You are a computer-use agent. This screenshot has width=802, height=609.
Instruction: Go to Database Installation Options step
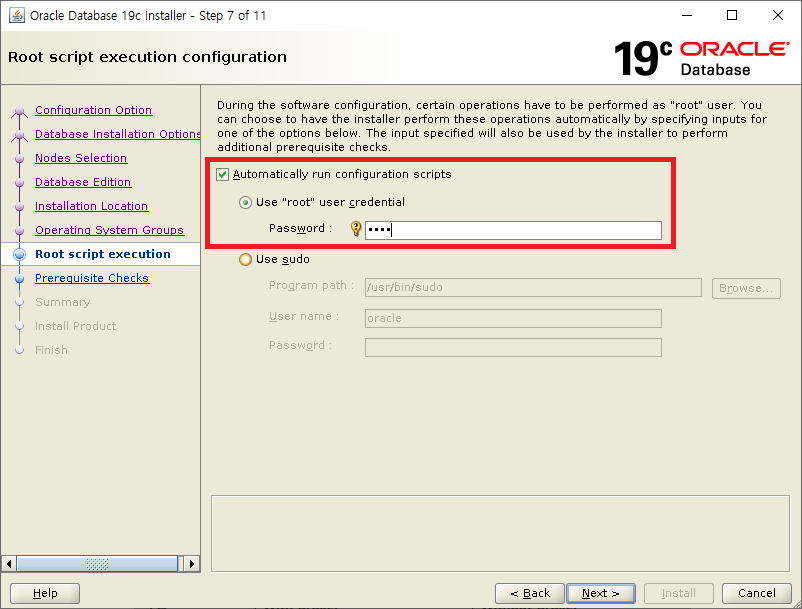[x=118, y=134]
